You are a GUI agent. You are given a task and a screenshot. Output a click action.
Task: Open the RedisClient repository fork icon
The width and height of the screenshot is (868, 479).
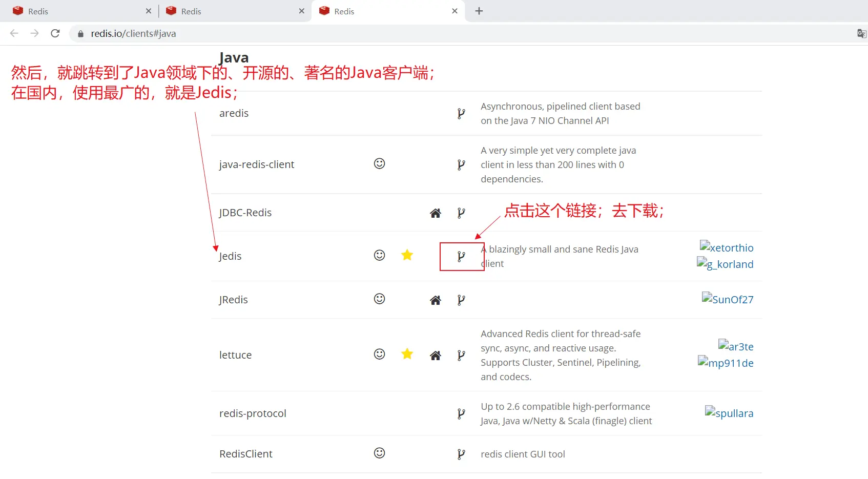tap(461, 454)
